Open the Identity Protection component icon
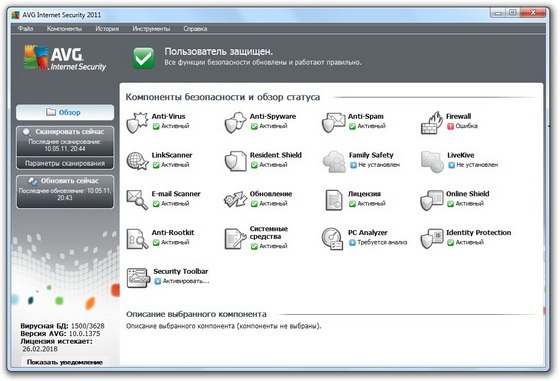 point(432,239)
